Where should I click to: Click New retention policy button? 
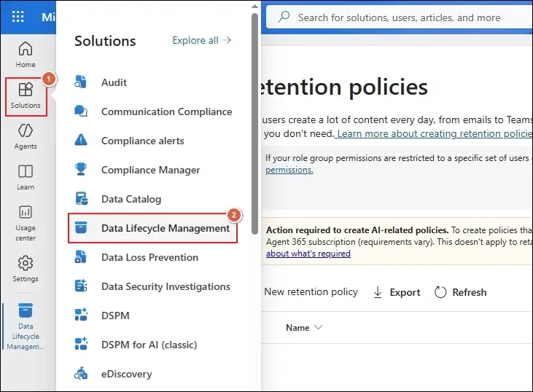click(x=311, y=291)
